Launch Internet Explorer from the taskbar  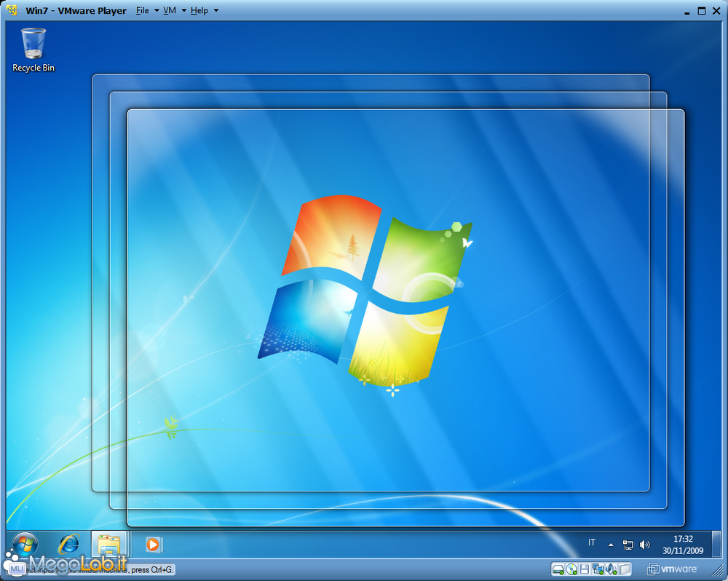tap(68, 545)
